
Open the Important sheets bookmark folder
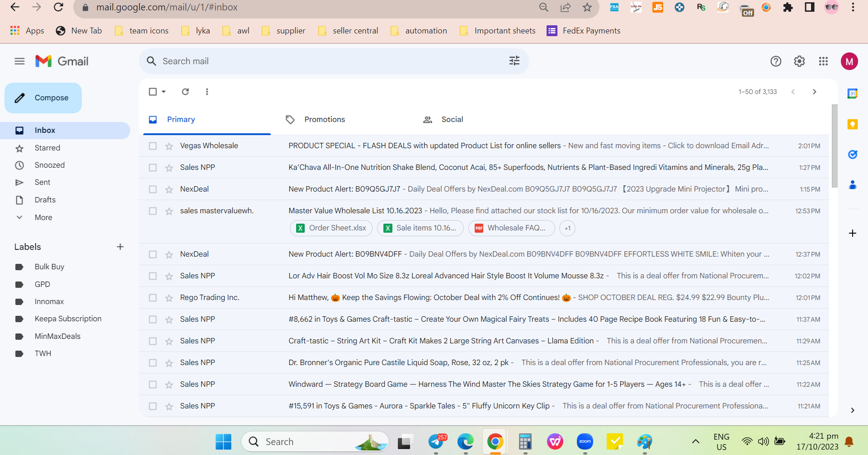click(x=497, y=31)
